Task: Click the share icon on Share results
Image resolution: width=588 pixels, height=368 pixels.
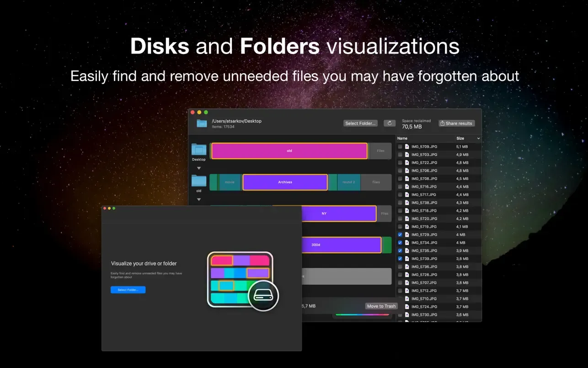Action: click(x=442, y=123)
